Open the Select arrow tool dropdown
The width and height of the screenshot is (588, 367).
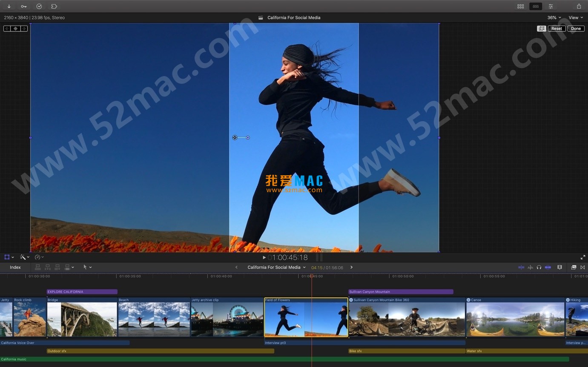87,267
